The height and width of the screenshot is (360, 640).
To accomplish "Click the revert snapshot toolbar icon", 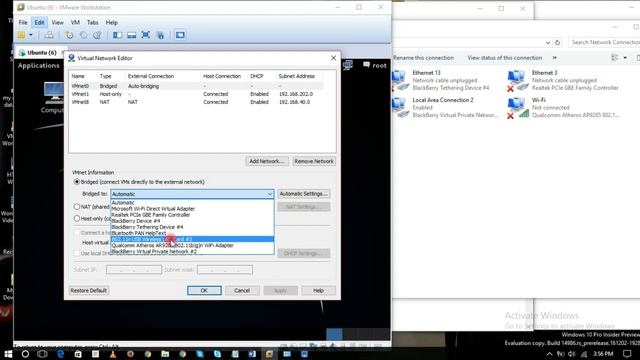I will tap(84, 35).
